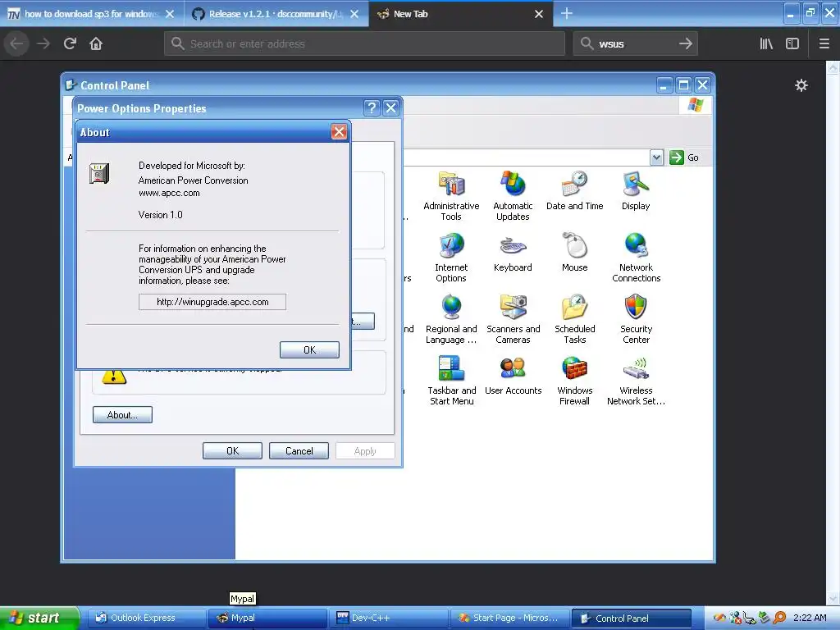This screenshot has height=630, width=840.
Task: Open Keyboard settings icon
Action: click(x=513, y=253)
